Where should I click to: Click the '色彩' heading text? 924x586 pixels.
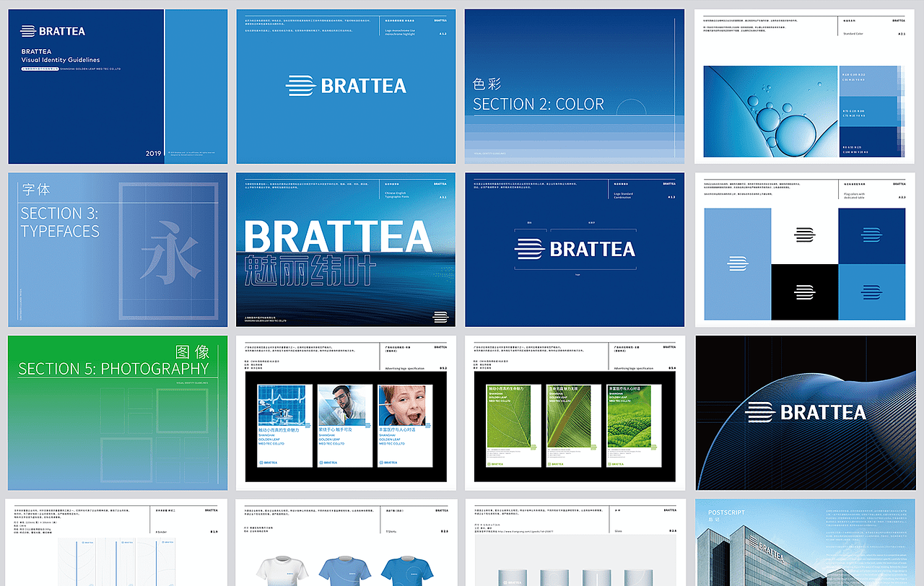pos(487,84)
